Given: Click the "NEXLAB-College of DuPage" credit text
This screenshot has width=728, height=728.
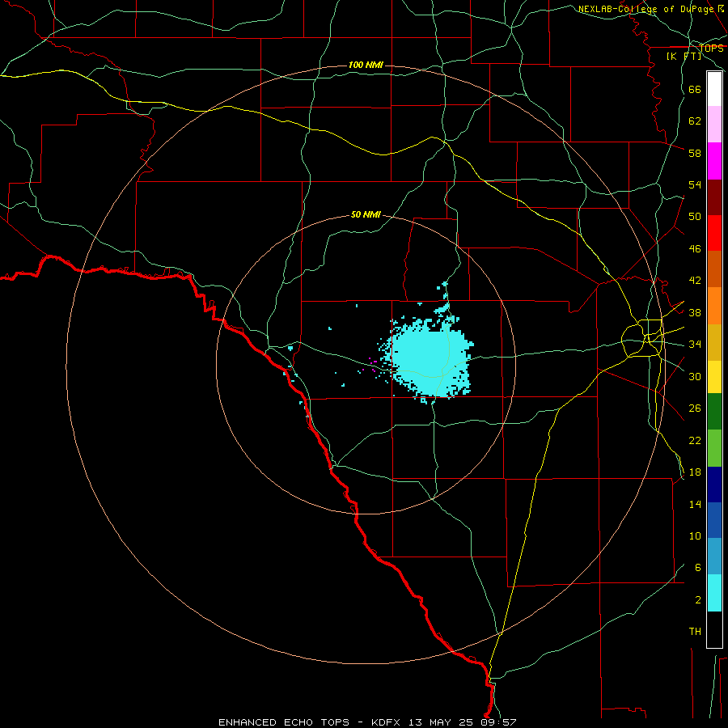Looking at the screenshot, I should [647, 9].
